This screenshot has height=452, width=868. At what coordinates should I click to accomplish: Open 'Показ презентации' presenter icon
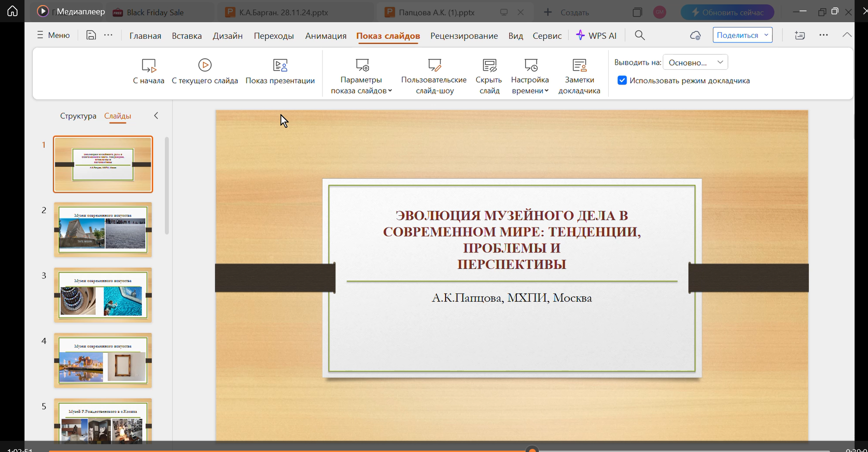[x=280, y=66]
